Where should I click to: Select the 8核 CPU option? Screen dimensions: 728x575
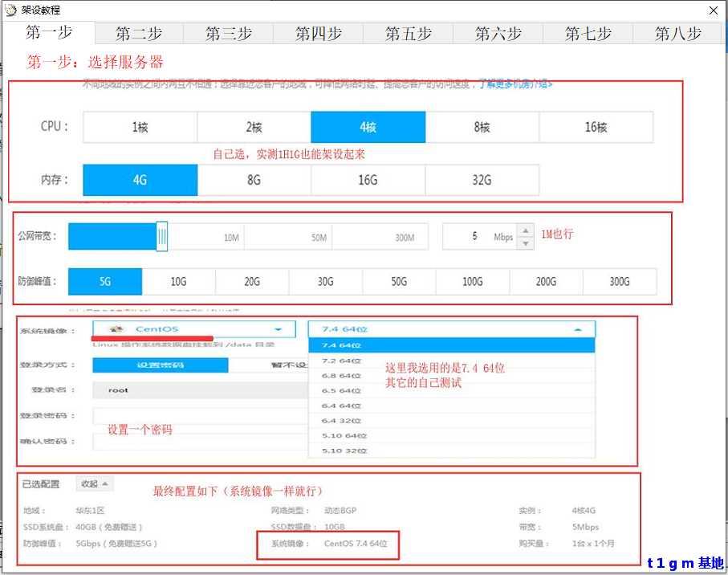pyautogui.click(x=482, y=127)
